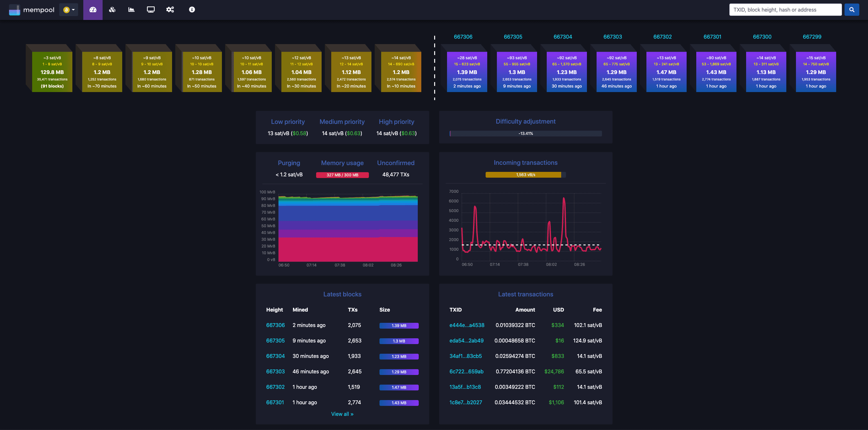The image size is (868, 430).
Task: Toggle block 667304 in latest blocks
Action: (275, 356)
